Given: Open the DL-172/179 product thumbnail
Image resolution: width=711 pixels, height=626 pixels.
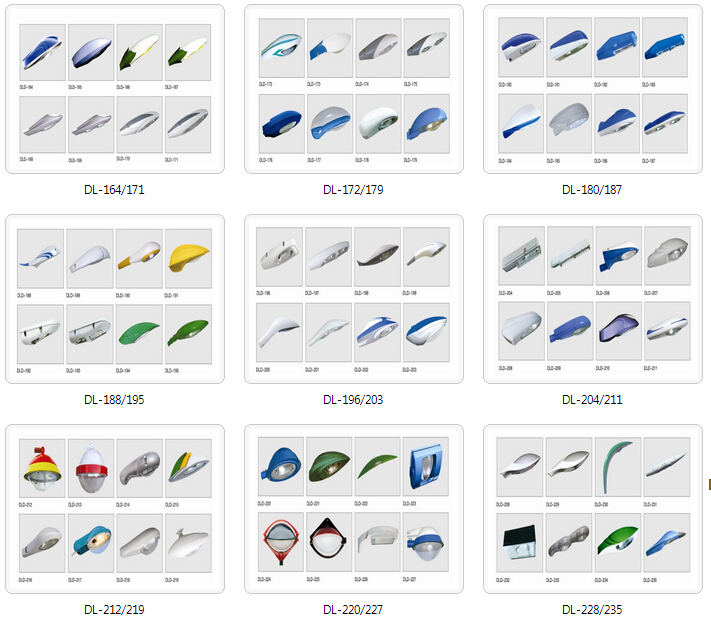Looking at the screenshot, I should (x=354, y=89).
